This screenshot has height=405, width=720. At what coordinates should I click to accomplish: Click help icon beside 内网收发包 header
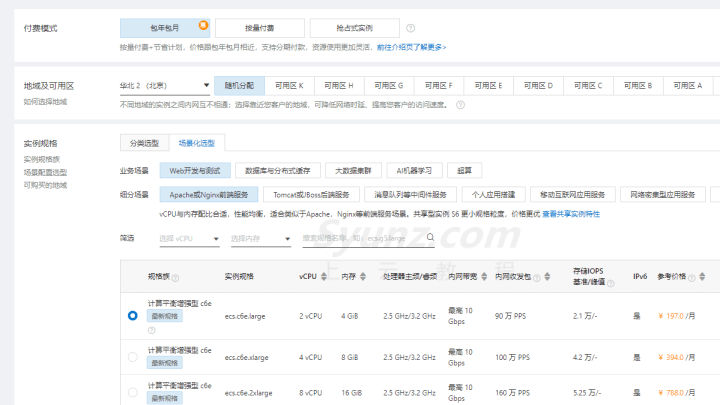537,278
